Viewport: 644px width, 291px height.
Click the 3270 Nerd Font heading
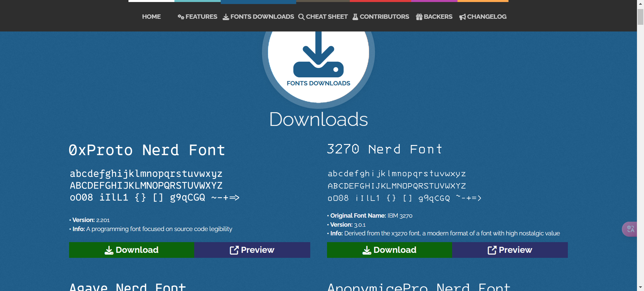coord(385,149)
